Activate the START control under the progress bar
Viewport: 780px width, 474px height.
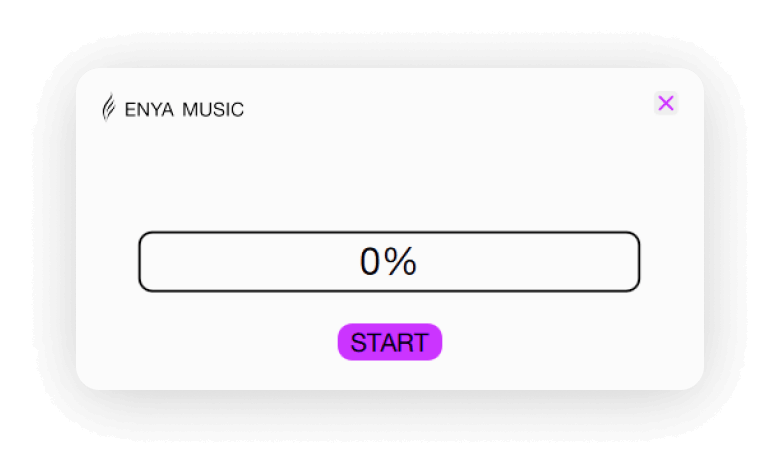390,342
